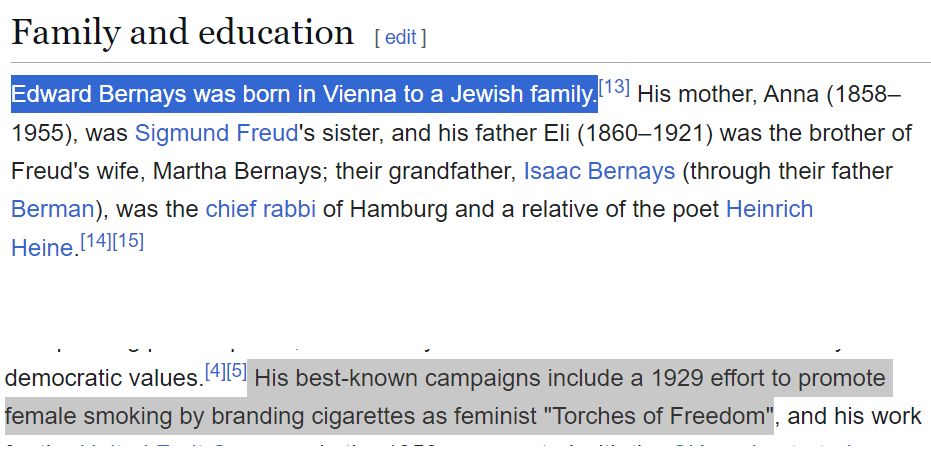Follow the Isaac Bernays link
The image size is (931, 458).
(599, 171)
